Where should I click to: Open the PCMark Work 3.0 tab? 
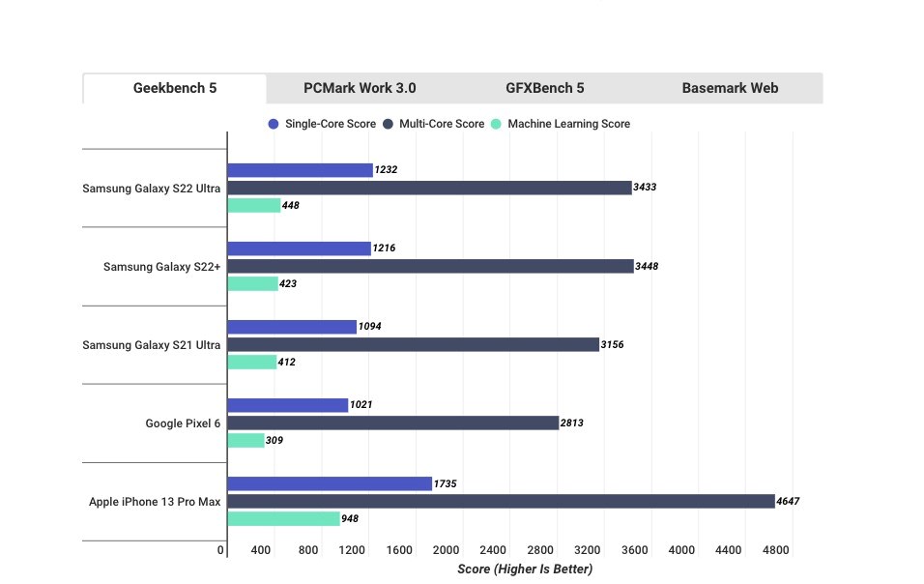pos(360,88)
